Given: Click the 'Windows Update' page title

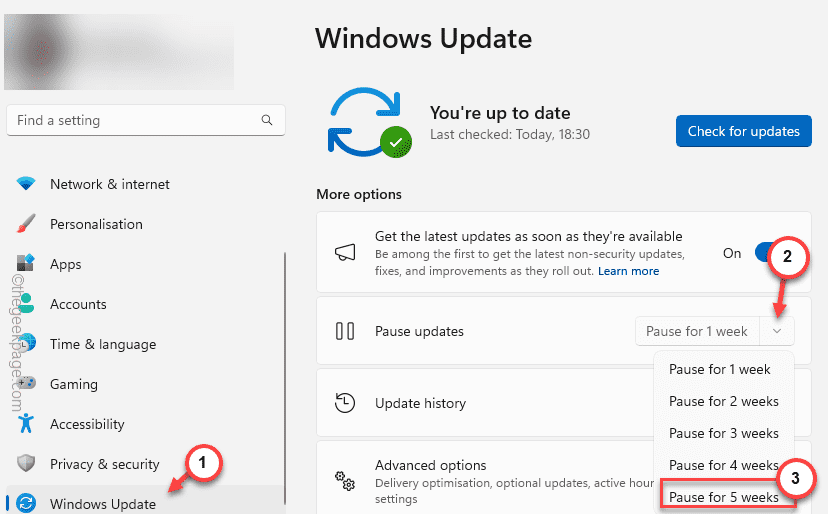Looking at the screenshot, I should (424, 39).
